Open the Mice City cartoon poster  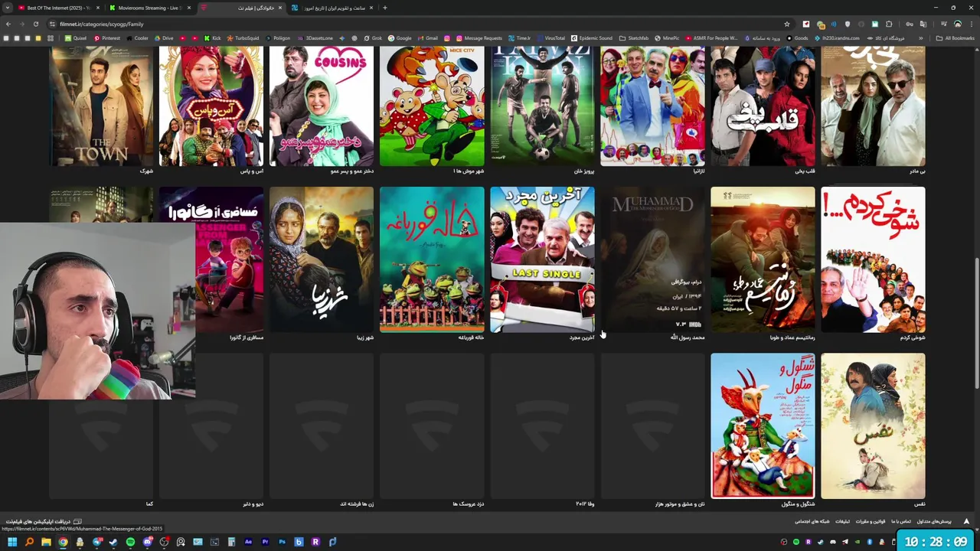click(x=432, y=106)
